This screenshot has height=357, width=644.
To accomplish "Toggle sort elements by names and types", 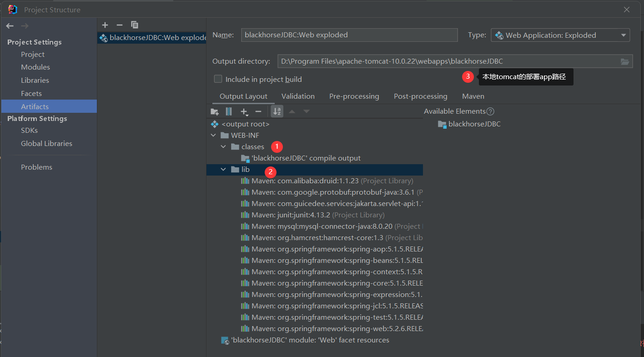I will (277, 111).
